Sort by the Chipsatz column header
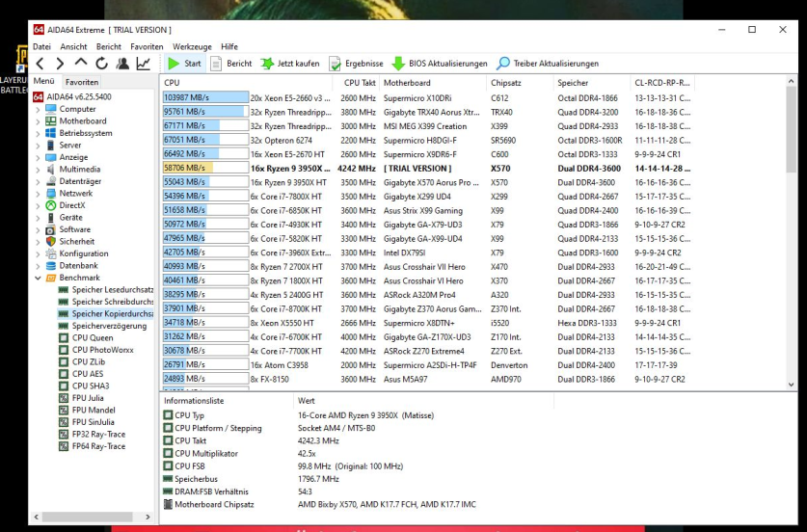This screenshot has width=807, height=532. [x=519, y=82]
